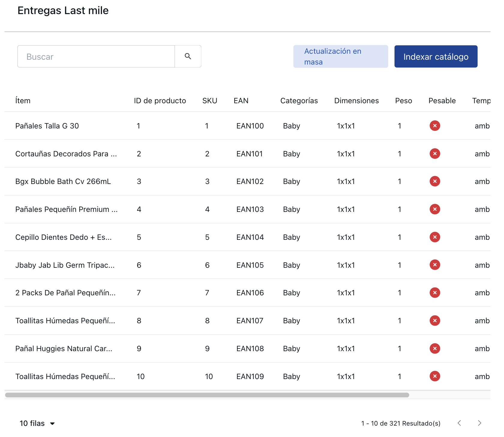Click the red Pesable icon in EAN101 row
The image size is (504, 437).
435,154
